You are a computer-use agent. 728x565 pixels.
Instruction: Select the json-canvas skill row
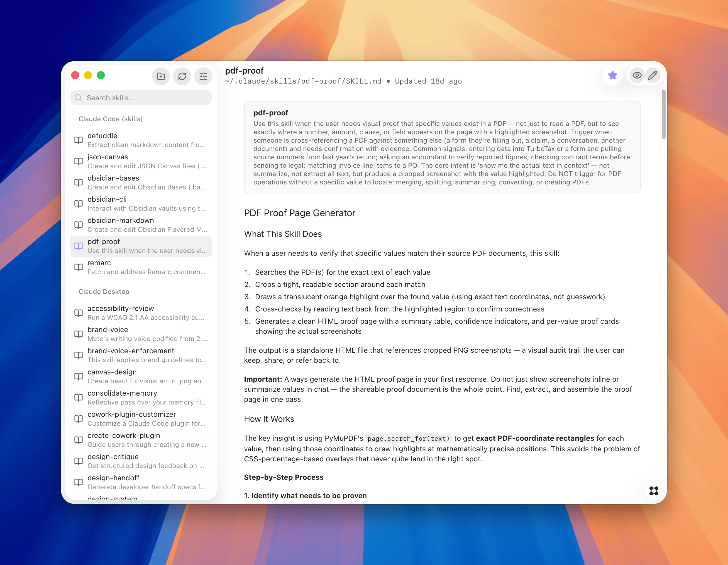[x=141, y=161]
